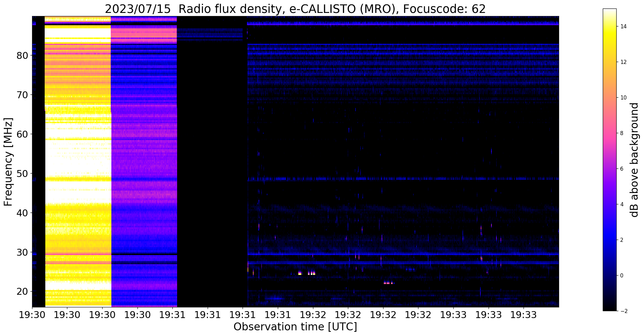
Task: Select the 'Frequency [MHz]' y-axis label
Action: (8, 162)
